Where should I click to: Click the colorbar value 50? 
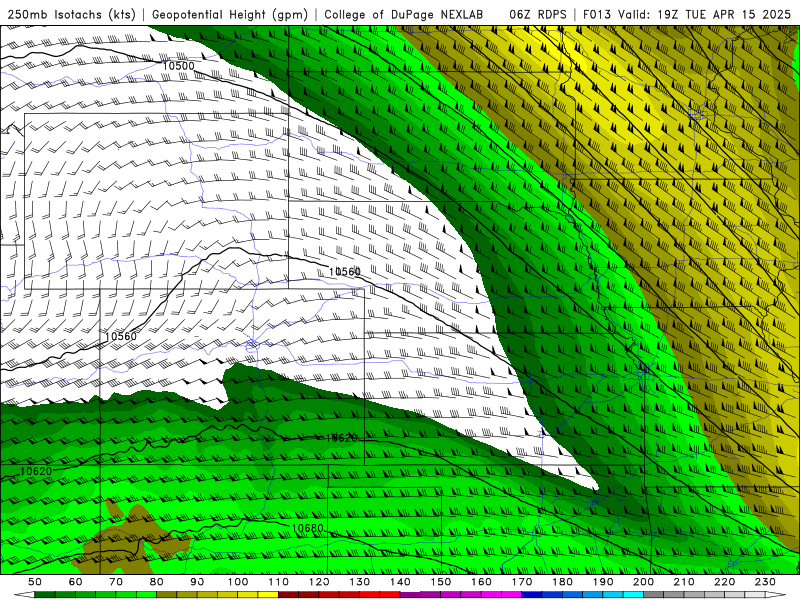pyautogui.click(x=35, y=582)
